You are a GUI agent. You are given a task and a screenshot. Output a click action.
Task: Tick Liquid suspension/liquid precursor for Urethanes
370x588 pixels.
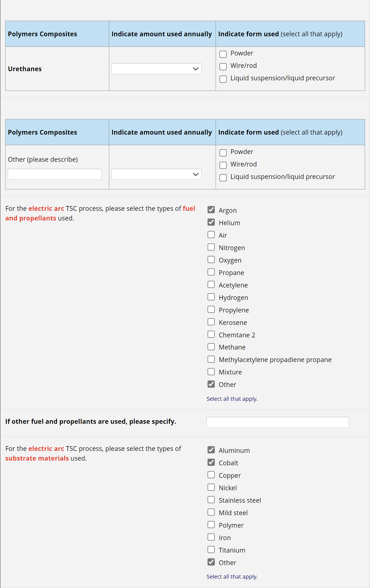point(223,79)
